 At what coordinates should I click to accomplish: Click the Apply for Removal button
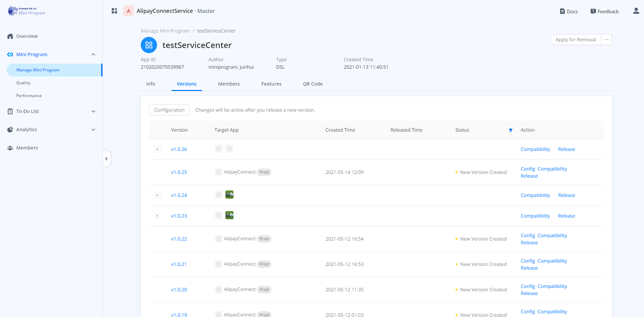pos(575,39)
